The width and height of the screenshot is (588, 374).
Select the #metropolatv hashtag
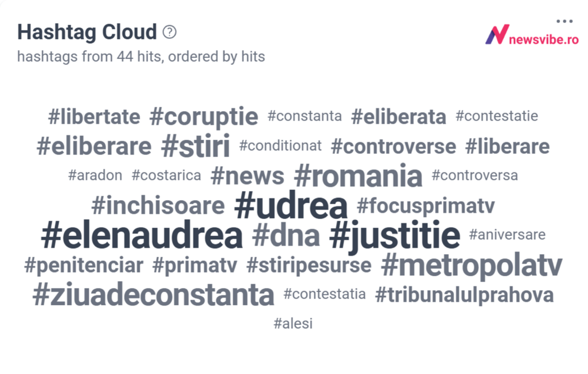pos(472,266)
